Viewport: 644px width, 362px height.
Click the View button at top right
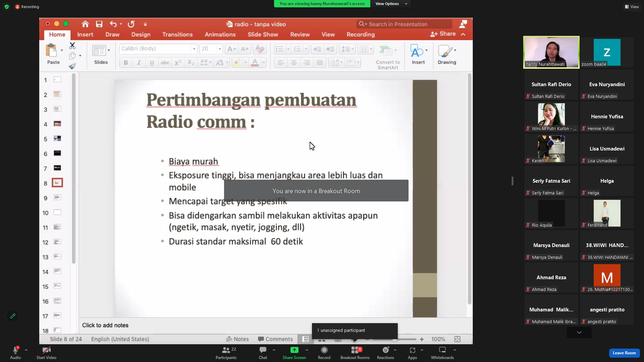point(632,7)
